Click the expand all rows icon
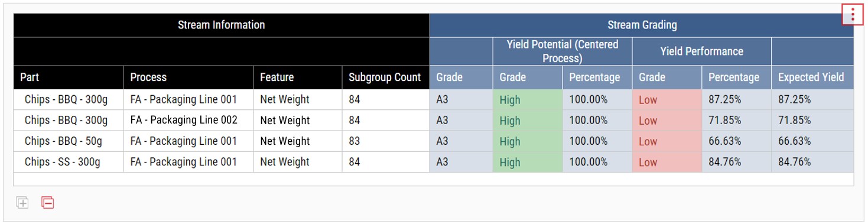868x224 pixels. click(x=22, y=203)
